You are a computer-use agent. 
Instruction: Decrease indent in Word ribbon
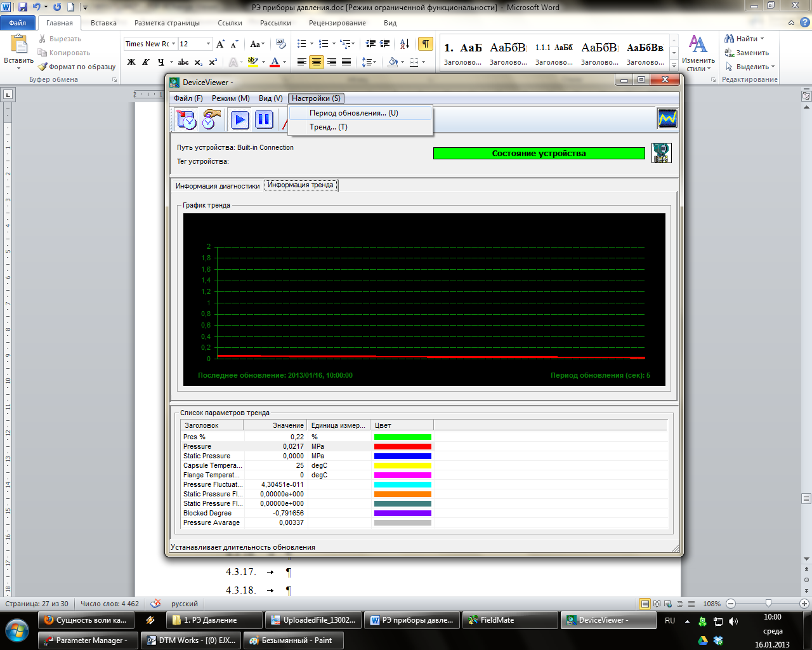coord(371,44)
